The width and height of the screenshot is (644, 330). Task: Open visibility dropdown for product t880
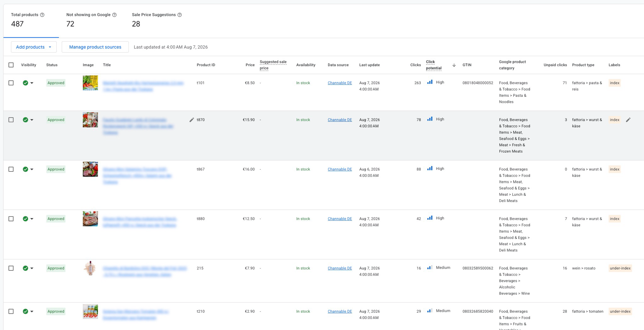[32, 219]
